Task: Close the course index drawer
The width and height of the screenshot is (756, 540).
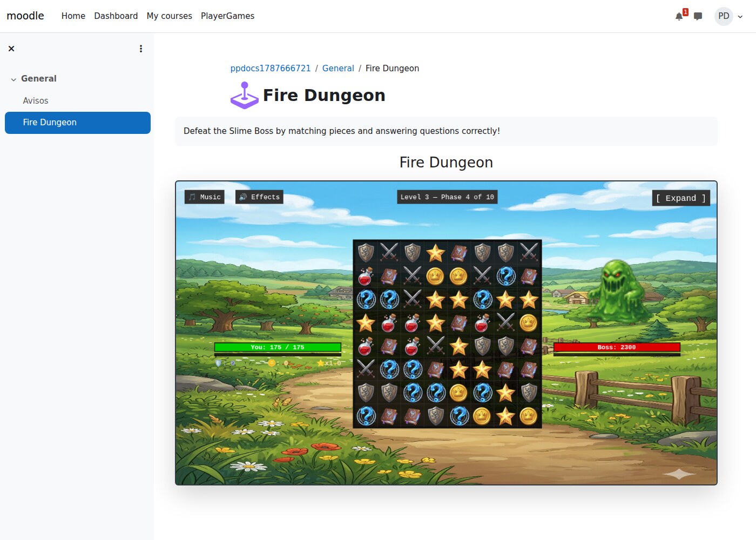Action: point(11,49)
